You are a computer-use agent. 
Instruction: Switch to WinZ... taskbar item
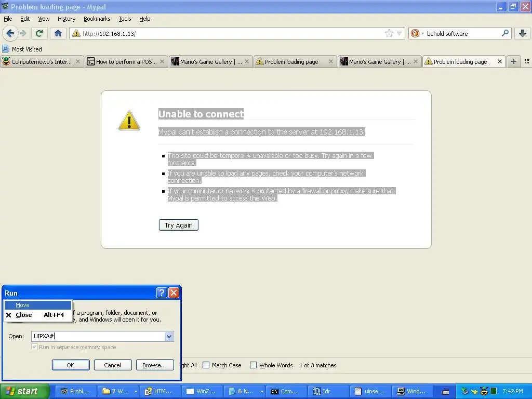[202, 391]
